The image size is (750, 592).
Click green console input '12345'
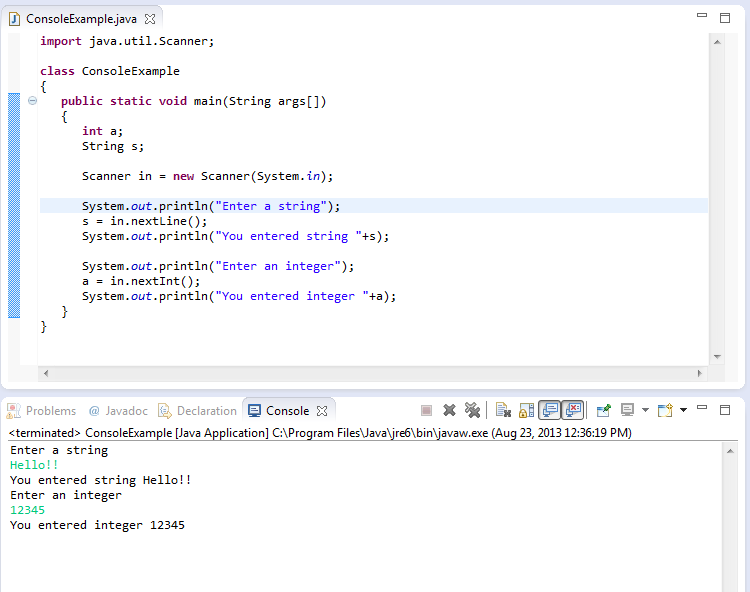[x=27, y=510]
